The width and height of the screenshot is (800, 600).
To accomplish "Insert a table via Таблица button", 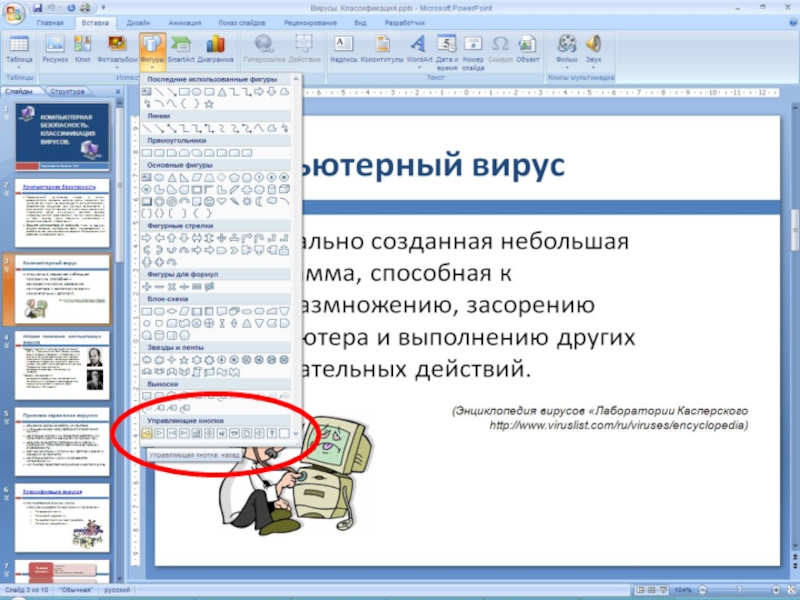I will pyautogui.click(x=19, y=51).
